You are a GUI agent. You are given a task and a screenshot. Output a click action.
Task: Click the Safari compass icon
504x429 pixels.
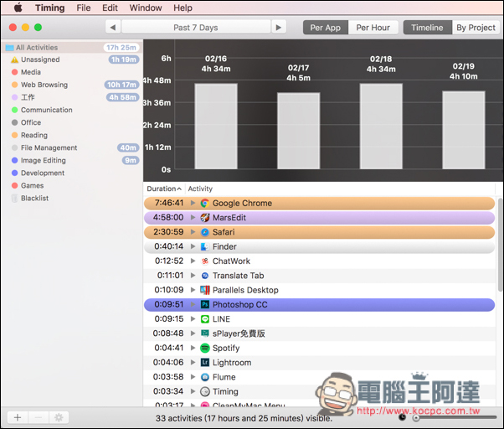[204, 232]
